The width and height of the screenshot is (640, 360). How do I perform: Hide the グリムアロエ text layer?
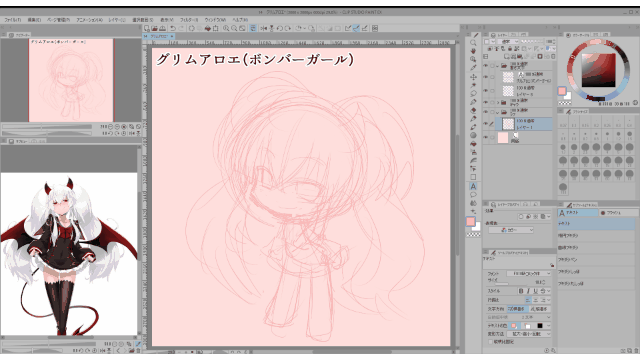pos(486,77)
